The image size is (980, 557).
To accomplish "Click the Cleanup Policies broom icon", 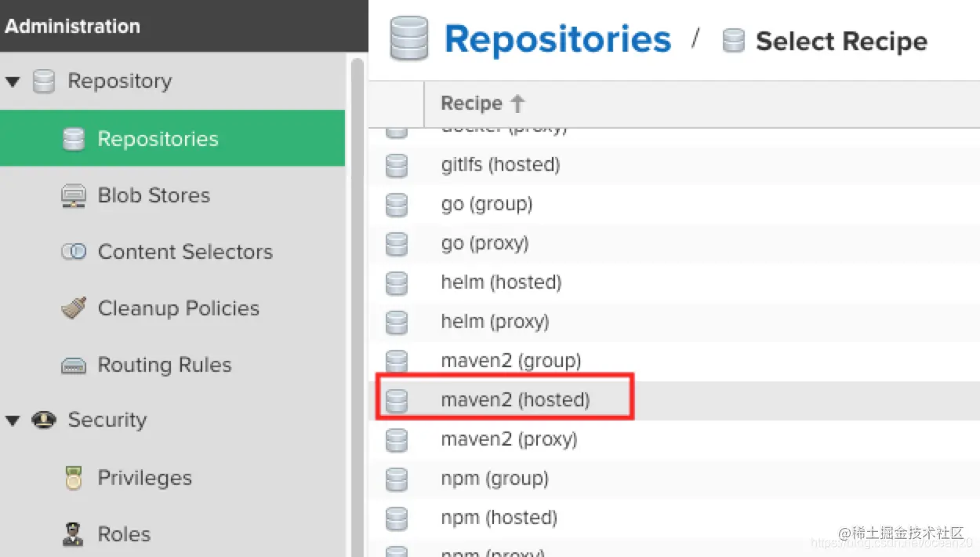I will 73,308.
